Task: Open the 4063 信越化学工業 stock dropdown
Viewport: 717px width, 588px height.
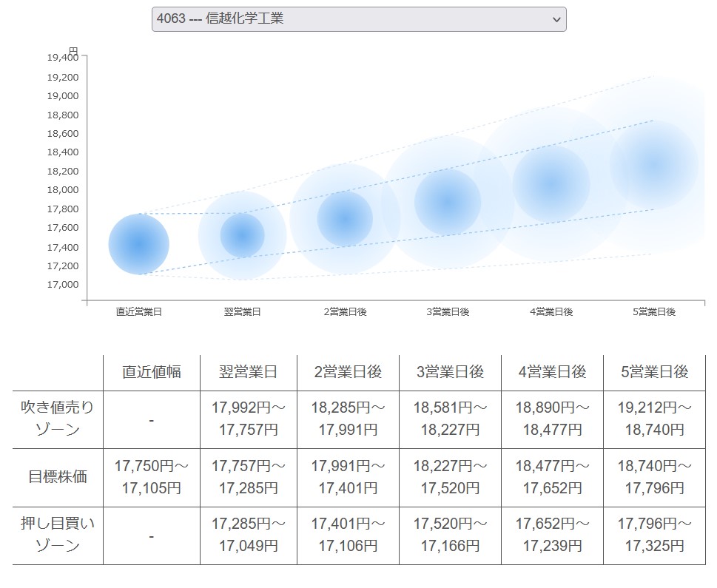Action: coord(359,19)
